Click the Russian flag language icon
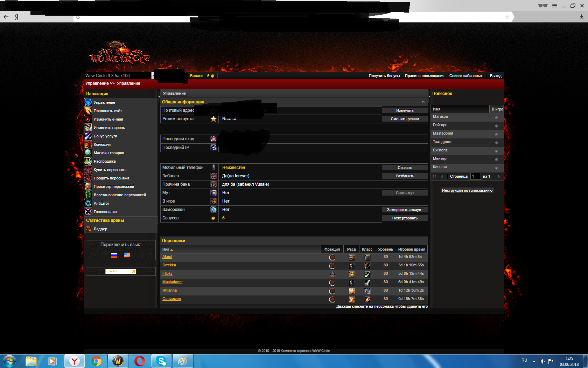The height and width of the screenshot is (368, 588). tap(114, 255)
